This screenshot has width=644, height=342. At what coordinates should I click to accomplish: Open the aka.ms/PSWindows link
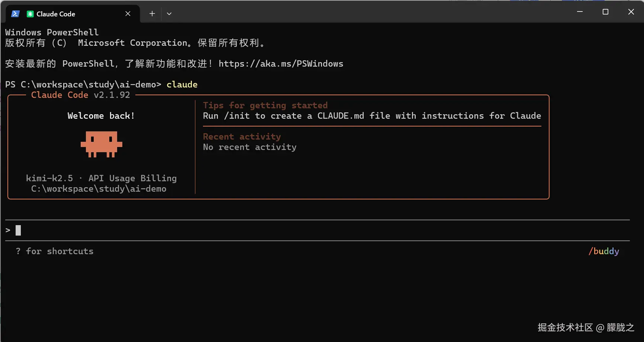[281, 64]
